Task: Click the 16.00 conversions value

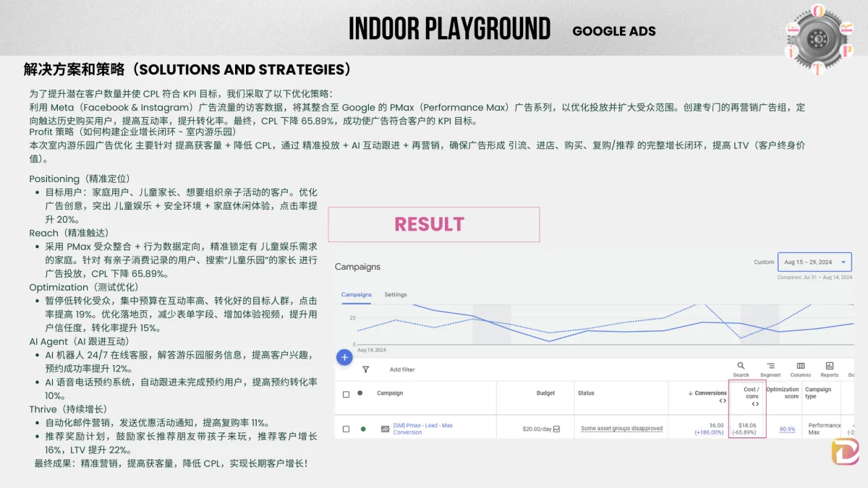Action: coord(716,425)
